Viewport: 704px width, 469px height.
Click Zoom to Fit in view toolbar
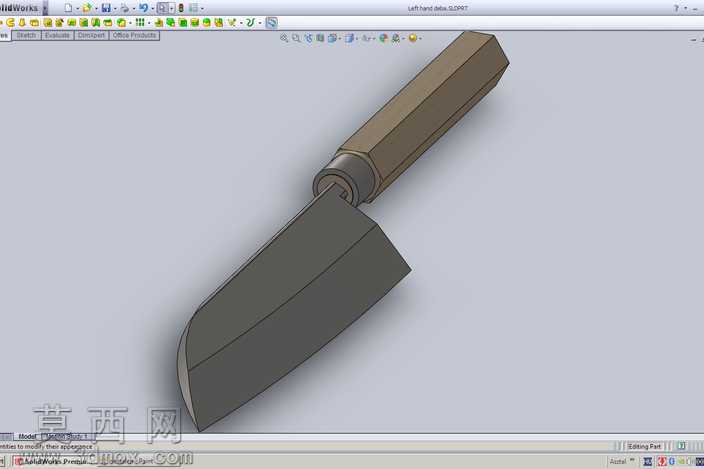284,38
